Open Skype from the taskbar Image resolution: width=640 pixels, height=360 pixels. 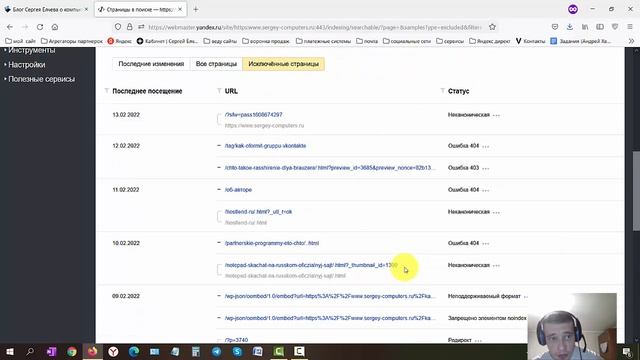(237, 351)
